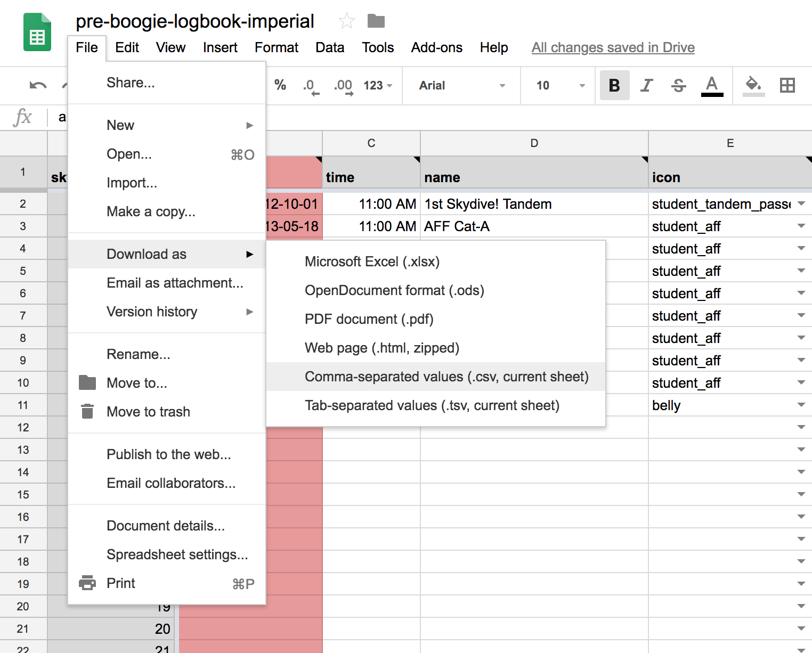This screenshot has height=653, width=812.
Task: Click the formula bar fx icon
Action: point(22,117)
